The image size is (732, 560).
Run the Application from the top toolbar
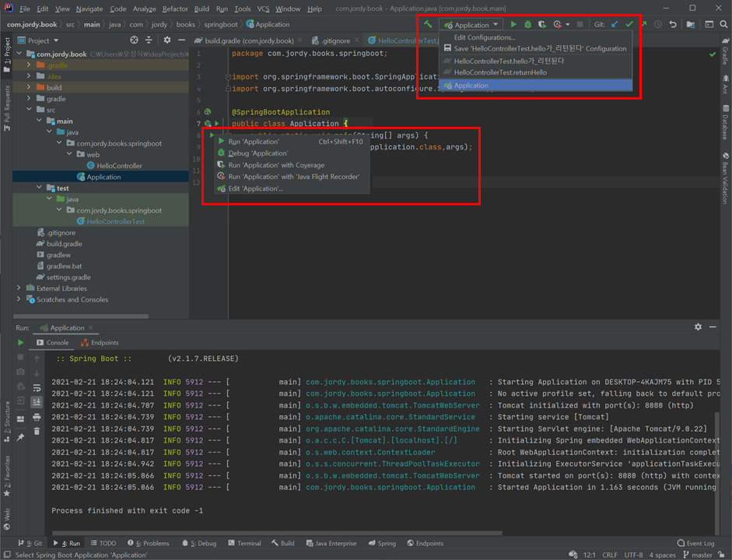tap(513, 24)
